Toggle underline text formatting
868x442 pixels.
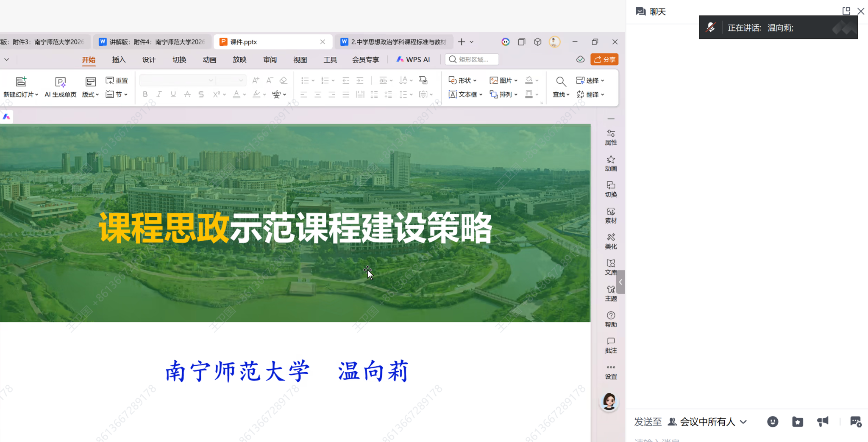tap(173, 94)
